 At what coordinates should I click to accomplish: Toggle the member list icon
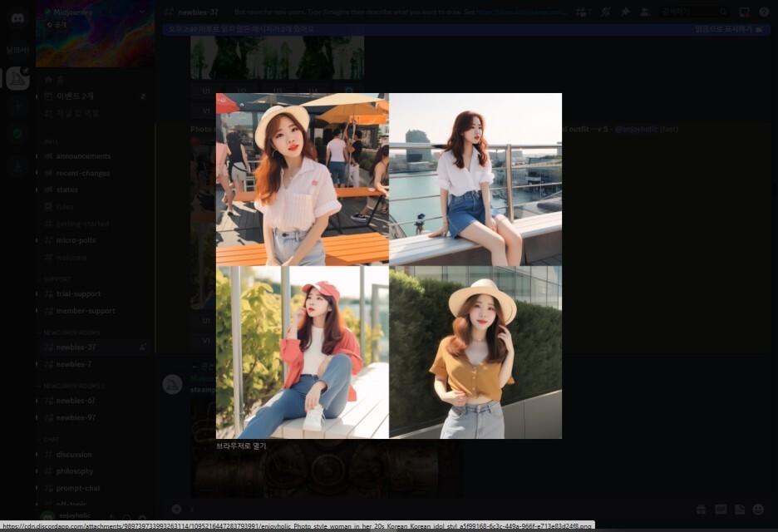point(645,12)
